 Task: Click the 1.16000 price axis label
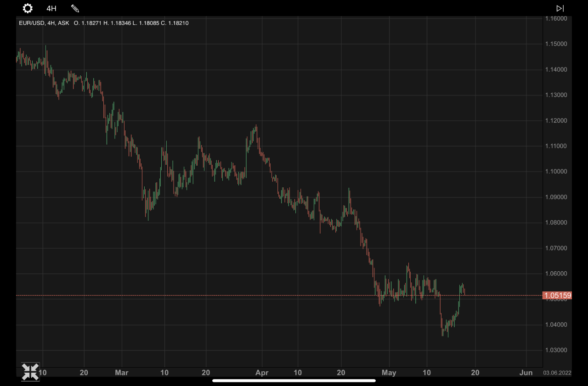click(556, 18)
